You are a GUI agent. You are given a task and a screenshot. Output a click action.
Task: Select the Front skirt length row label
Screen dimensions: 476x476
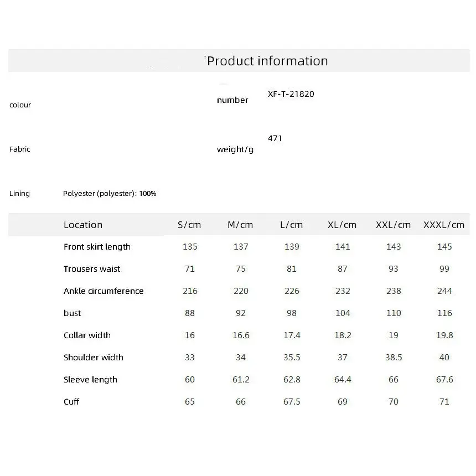coord(97,247)
